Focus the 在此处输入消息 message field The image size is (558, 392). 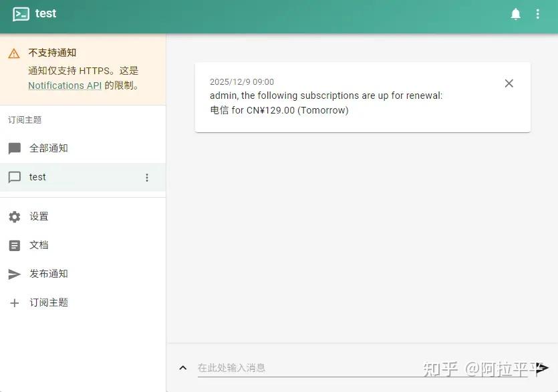click(x=307, y=367)
